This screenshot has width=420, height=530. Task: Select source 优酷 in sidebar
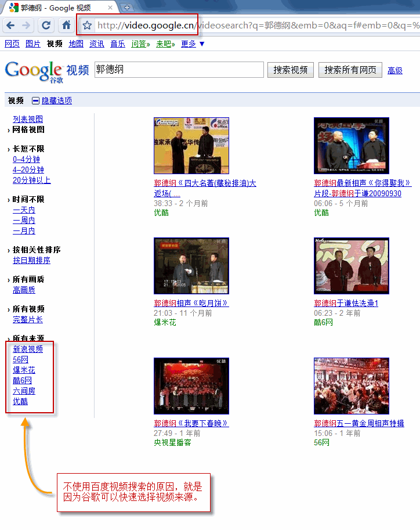pyautogui.click(x=20, y=402)
